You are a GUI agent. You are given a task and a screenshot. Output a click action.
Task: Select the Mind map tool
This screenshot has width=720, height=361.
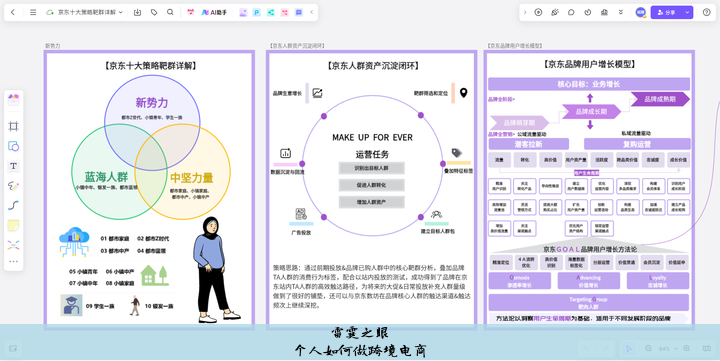(13, 245)
